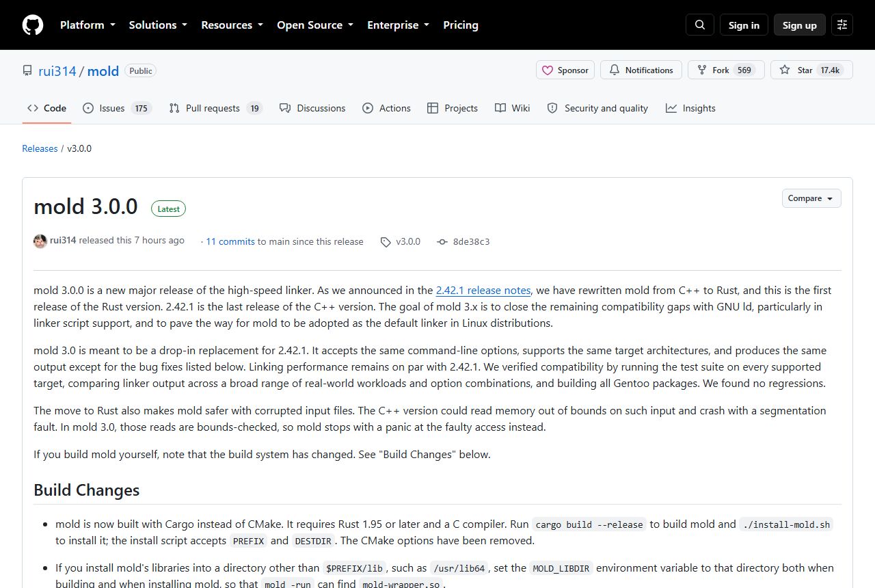Open rui314's avatar in release header
The height and width of the screenshot is (588, 875).
pos(40,241)
